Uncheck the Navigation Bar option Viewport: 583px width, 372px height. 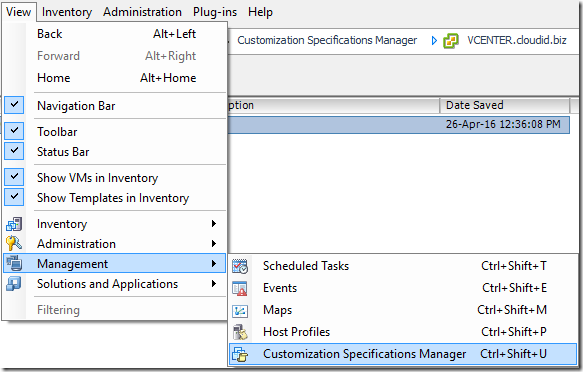[14, 105]
